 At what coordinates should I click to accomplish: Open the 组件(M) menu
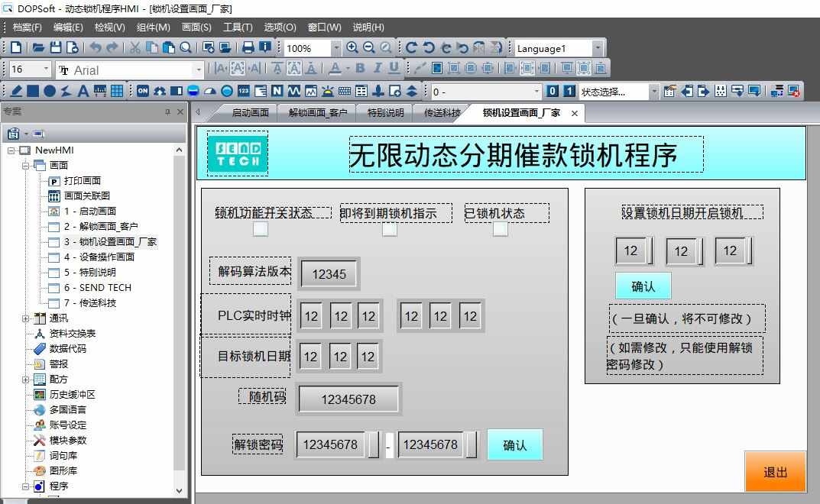coord(154,27)
